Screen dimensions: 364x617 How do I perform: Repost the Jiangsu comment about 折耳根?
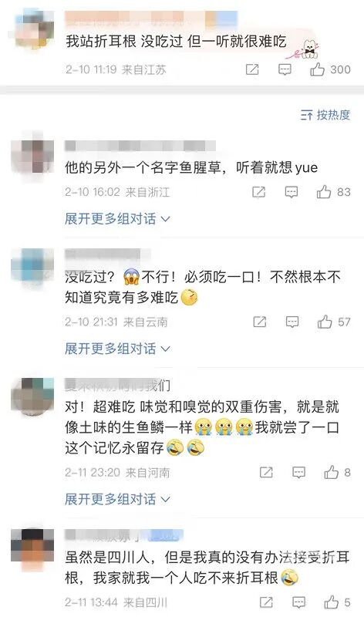252,69
